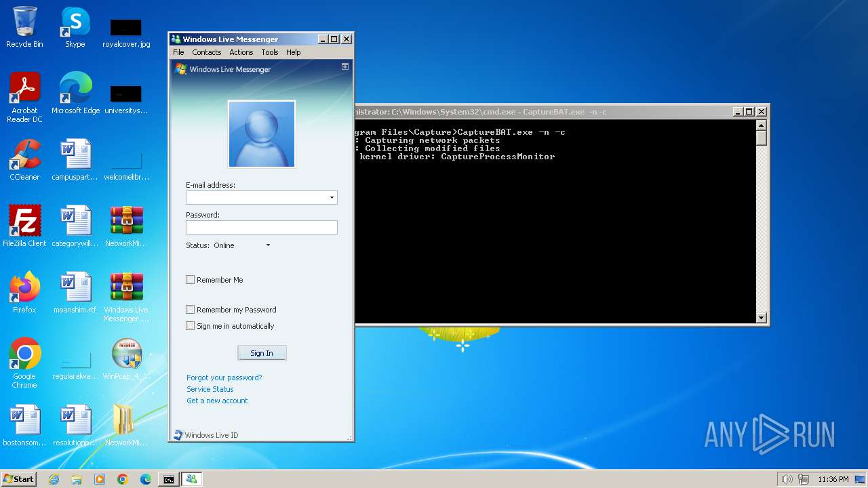Select the categorywill Word document icon
The height and width of the screenshot is (488, 868).
[x=75, y=226]
